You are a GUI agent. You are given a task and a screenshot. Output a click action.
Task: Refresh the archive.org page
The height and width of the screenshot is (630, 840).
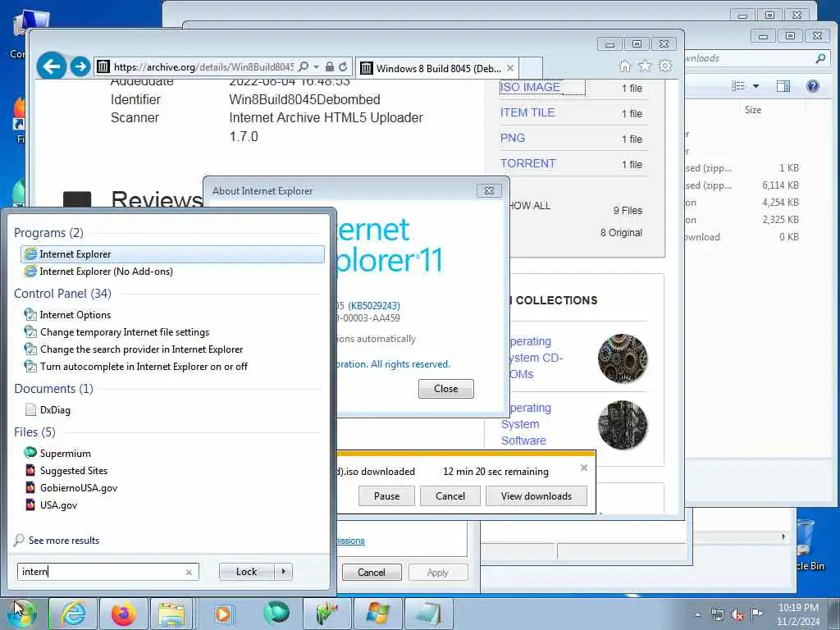[343, 67]
